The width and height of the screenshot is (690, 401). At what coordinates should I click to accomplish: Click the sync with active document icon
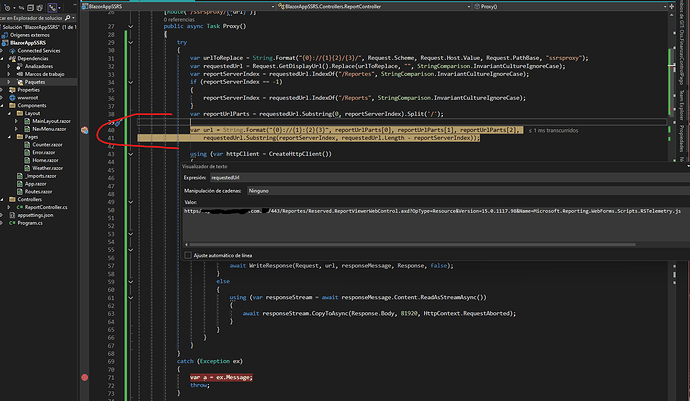click(22, 8)
